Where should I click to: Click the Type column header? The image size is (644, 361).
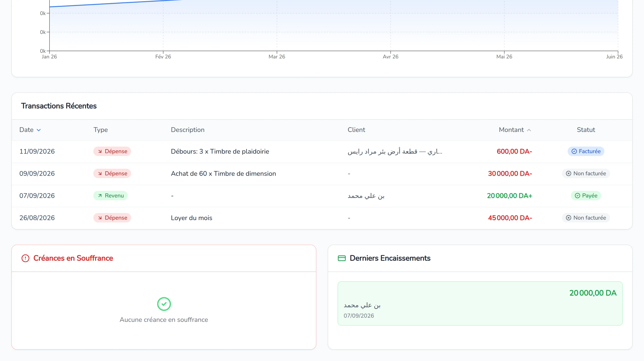coord(100,130)
